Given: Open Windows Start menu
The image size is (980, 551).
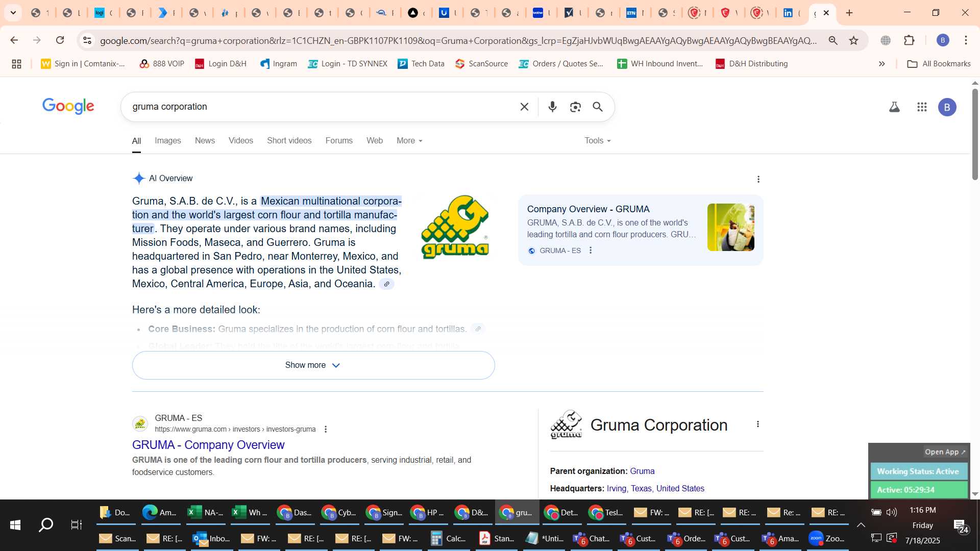Looking at the screenshot, I should 15,525.
